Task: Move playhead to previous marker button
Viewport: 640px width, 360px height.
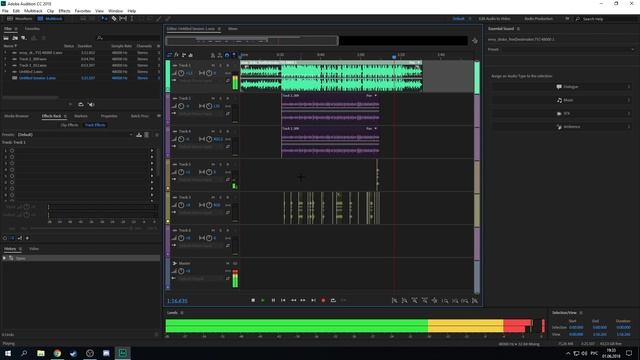Action: point(283,300)
